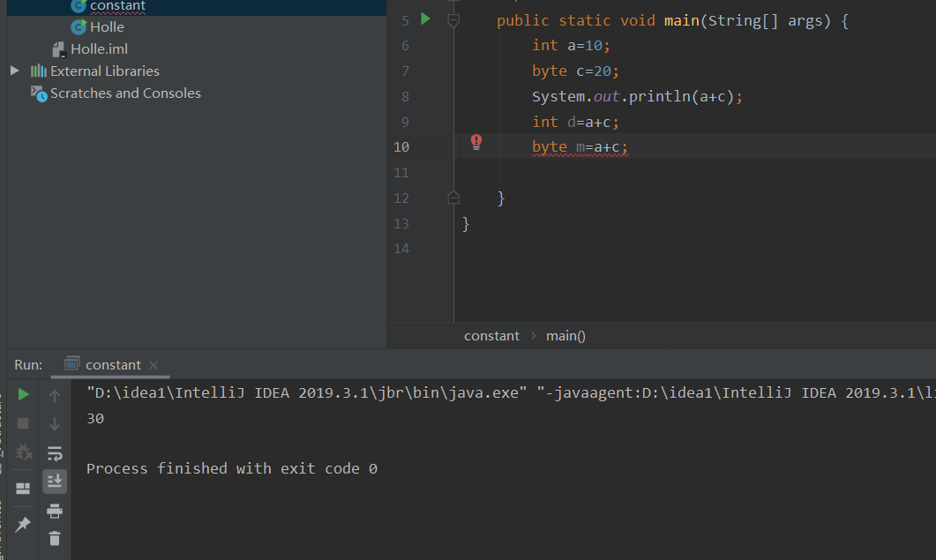936x560 pixels.
Task: Click the public static void main signature
Action: (x=672, y=21)
